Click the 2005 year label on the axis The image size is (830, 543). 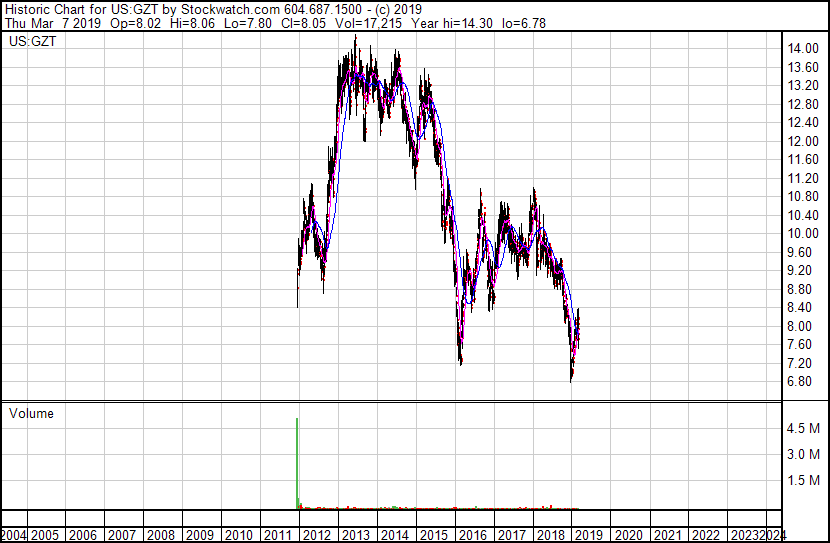point(44,535)
